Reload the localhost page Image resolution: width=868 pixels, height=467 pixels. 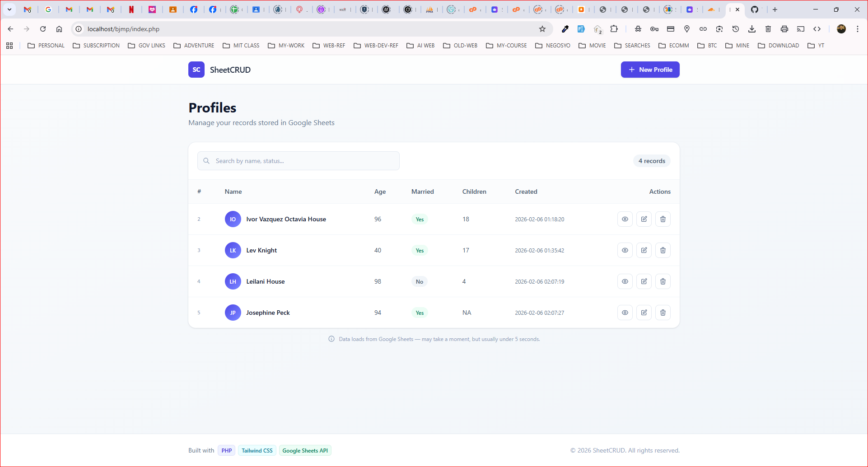click(x=43, y=29)
